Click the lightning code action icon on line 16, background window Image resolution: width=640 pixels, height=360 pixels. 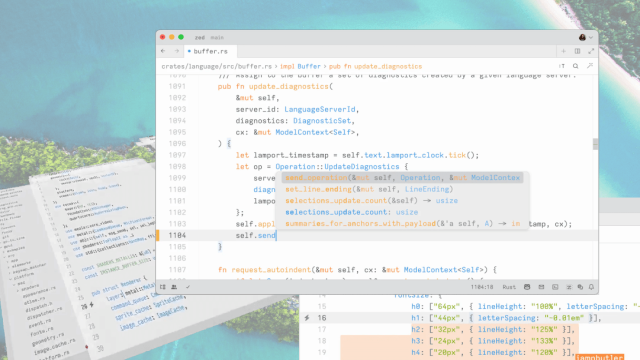pos(307,318)
